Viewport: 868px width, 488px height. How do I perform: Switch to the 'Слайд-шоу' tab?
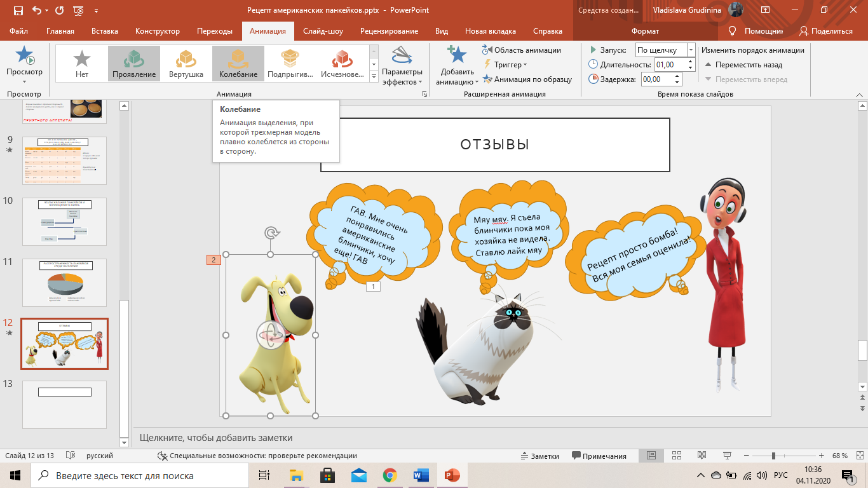(323, 31)
